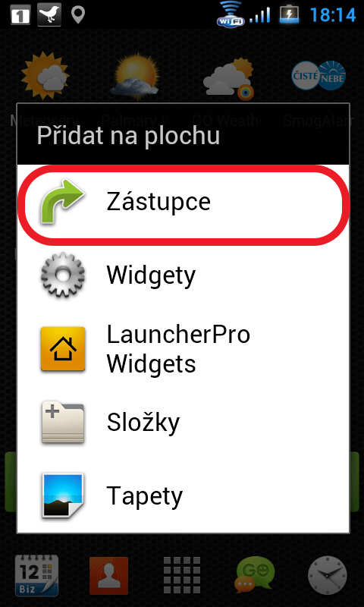
Task: Launch GO SMS messaging dock icon
Action: point(255,576)
